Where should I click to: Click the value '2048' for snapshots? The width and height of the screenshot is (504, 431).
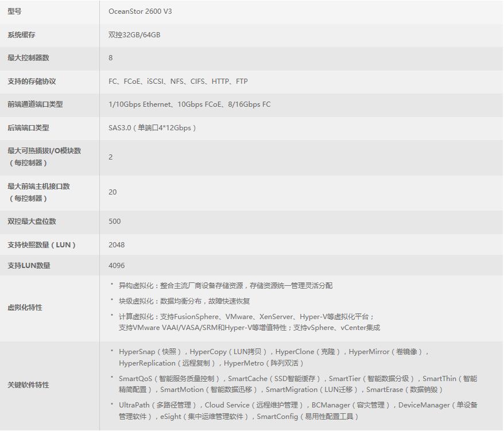tap(117, 245)
